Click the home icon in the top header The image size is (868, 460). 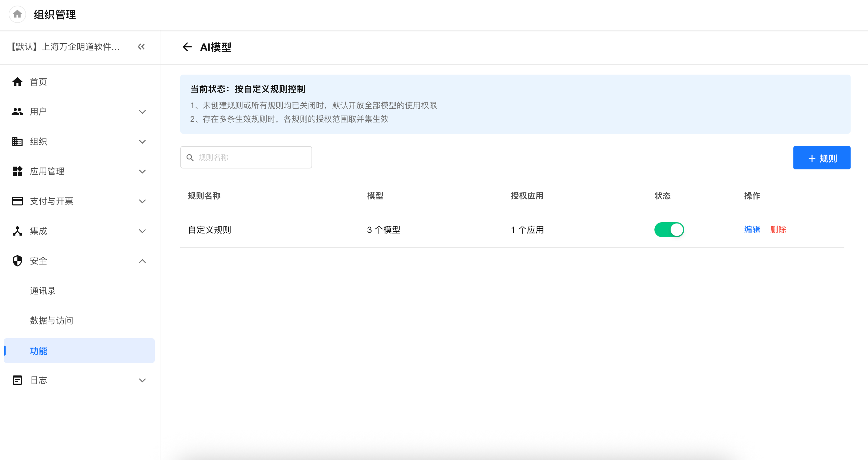pos(17,14)
